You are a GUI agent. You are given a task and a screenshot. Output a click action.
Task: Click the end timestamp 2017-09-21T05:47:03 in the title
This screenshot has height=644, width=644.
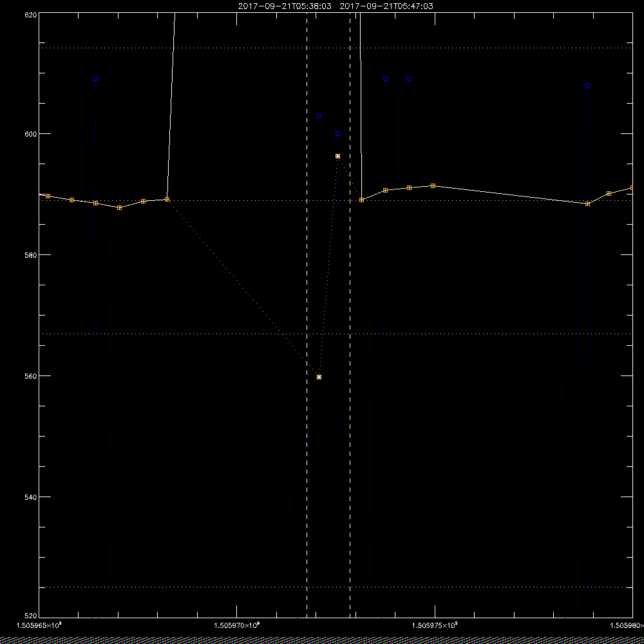tap(386, 6)
